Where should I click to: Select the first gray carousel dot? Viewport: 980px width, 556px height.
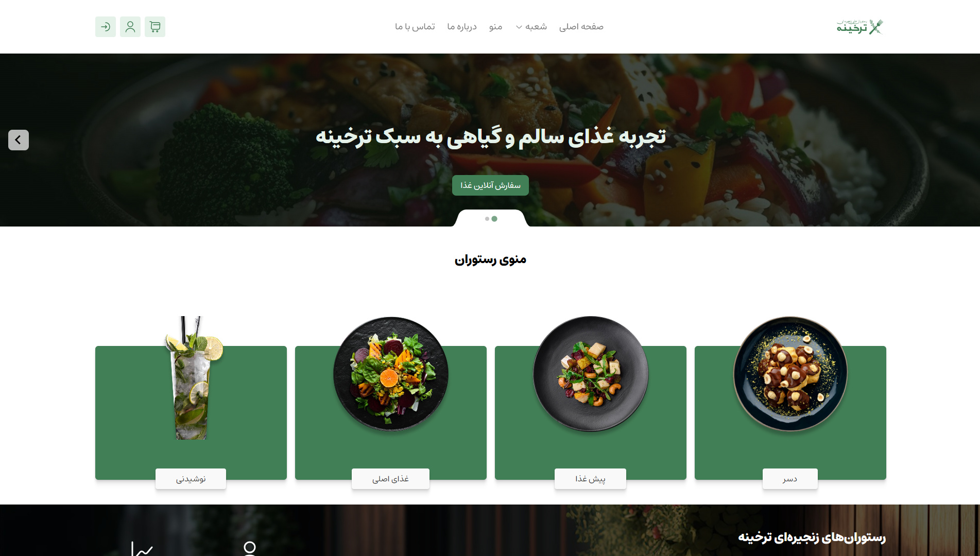(x=487, y=219)
